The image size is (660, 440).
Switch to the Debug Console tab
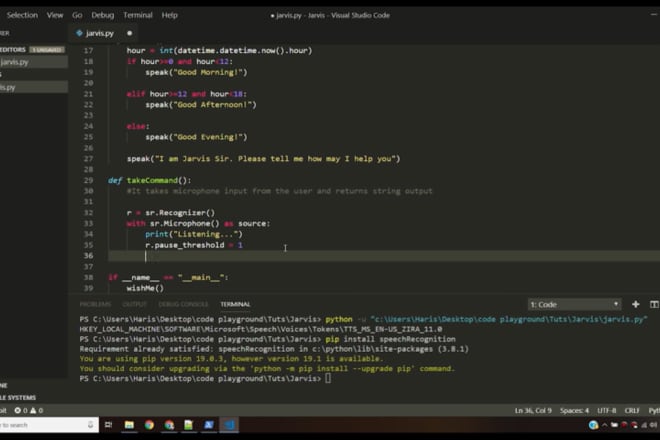(183, 304)
